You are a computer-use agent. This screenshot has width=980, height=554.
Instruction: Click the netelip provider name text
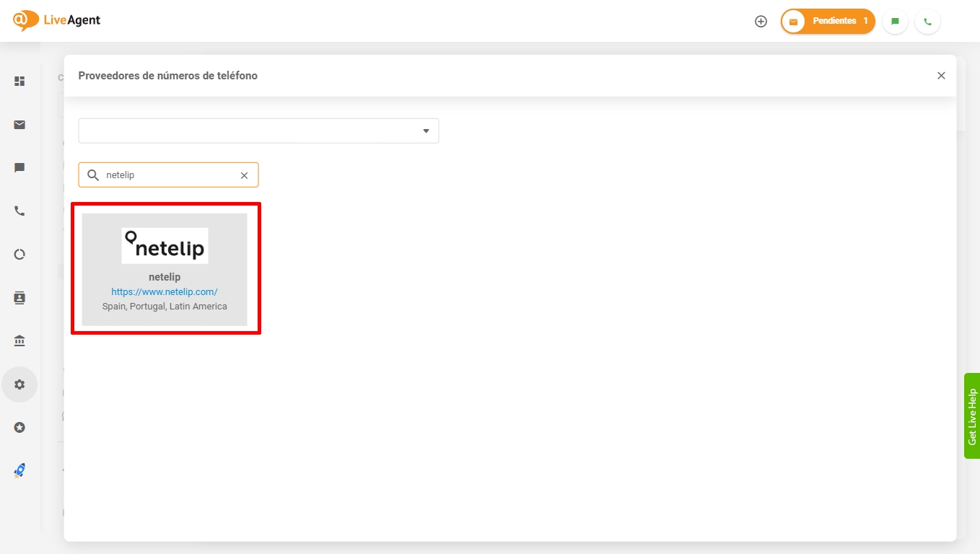(x=165, y=277)
